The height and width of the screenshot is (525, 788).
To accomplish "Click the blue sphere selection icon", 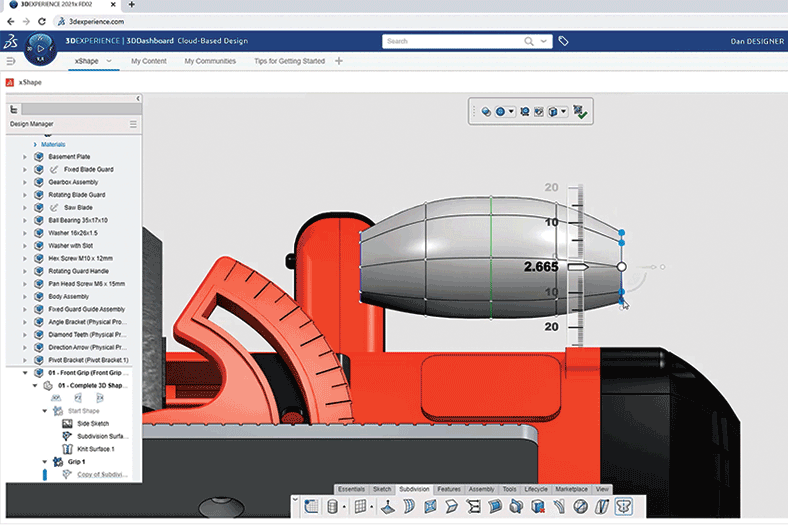I will (501, 112).
